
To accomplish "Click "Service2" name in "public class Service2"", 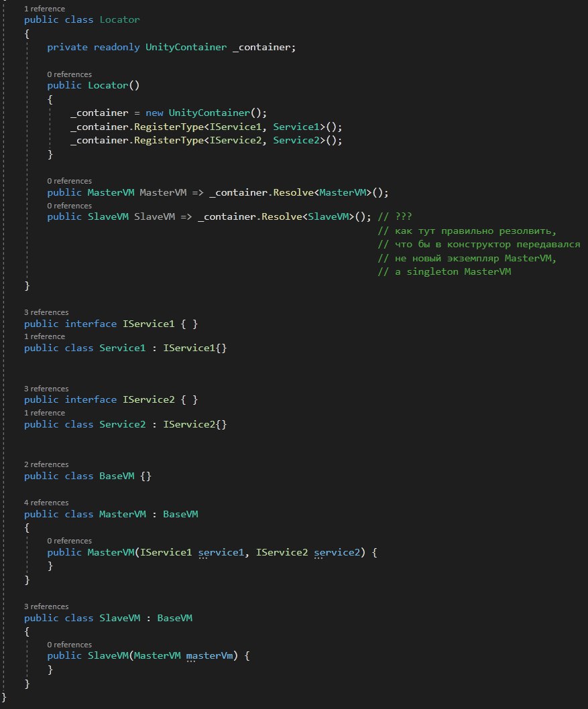I will click(x=123, y=425).
